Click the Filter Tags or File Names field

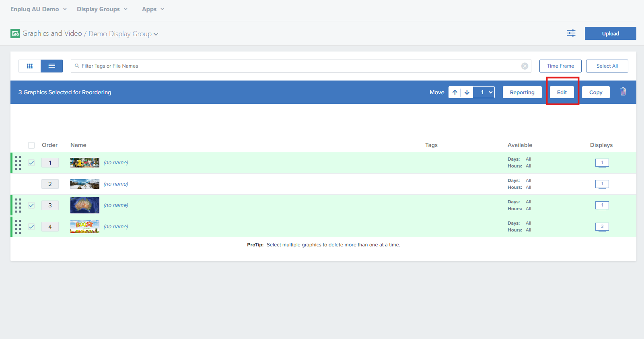click(x=298, y=66)
